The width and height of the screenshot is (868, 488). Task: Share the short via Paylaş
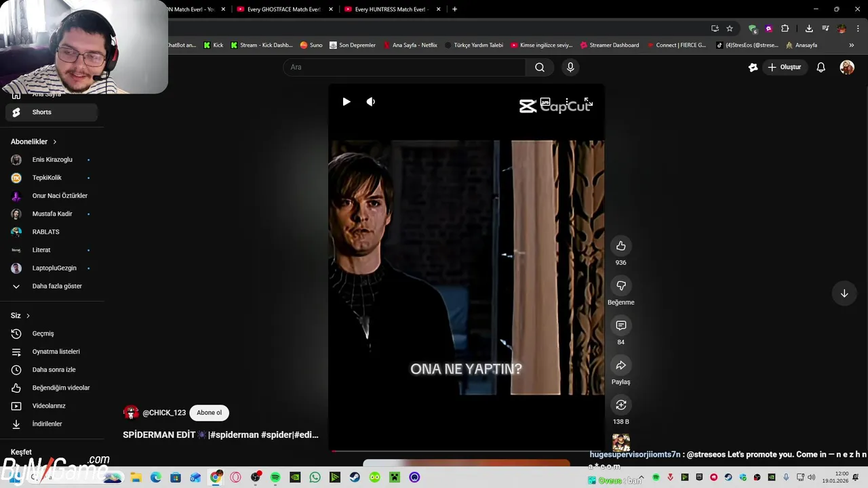620,365
